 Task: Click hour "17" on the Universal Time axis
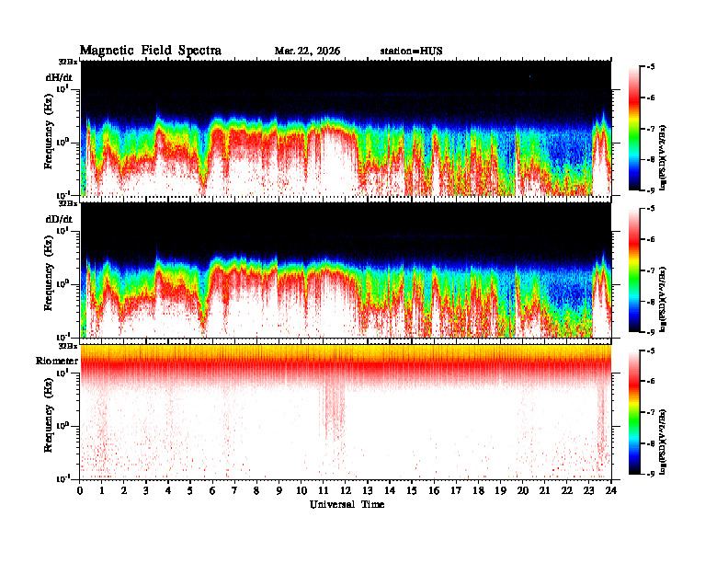pyautogui.click(x=456, y=490)
